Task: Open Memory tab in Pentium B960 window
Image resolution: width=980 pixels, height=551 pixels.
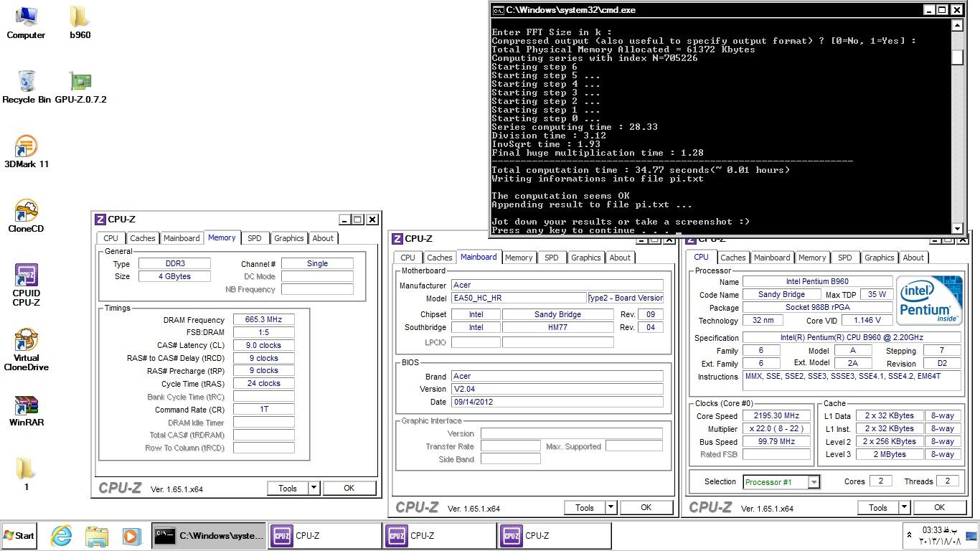Action: point(812,258)
